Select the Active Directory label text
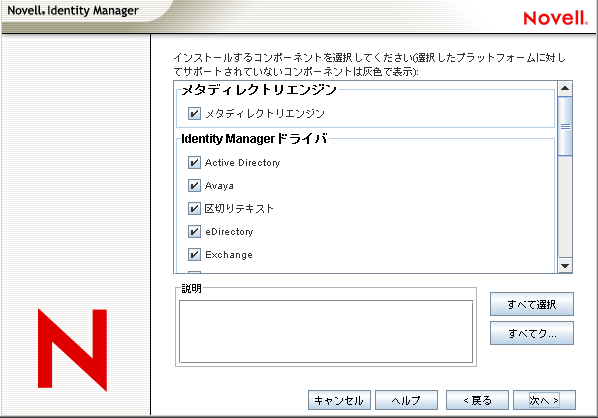Screen dimensions: 598x418 click(x=243, y=163)
